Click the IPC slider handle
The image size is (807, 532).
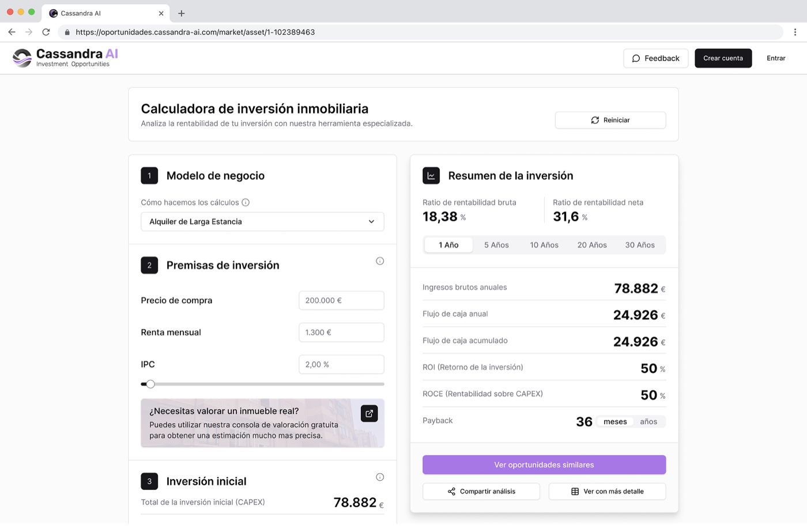(x=150, y=384)
